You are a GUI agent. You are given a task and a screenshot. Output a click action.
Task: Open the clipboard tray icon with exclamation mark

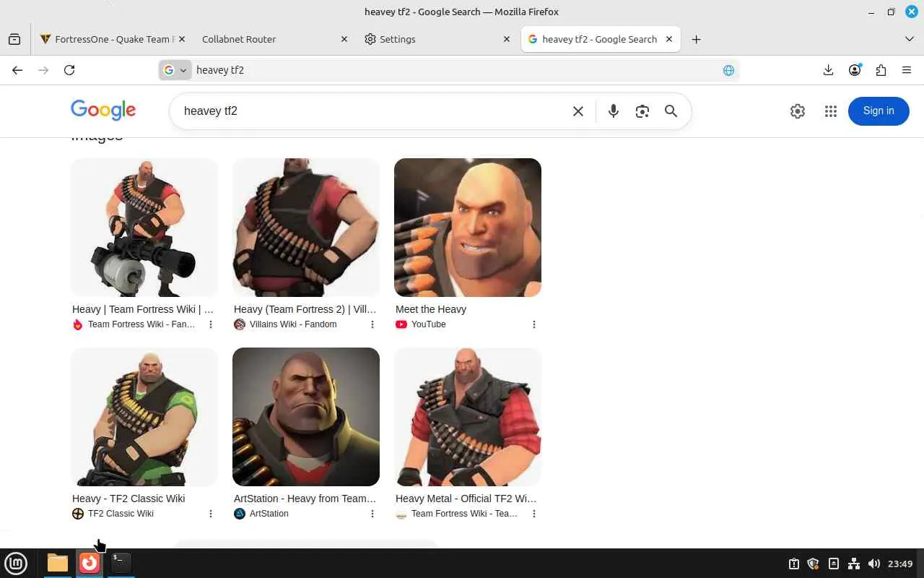click(x=793, y=564)
